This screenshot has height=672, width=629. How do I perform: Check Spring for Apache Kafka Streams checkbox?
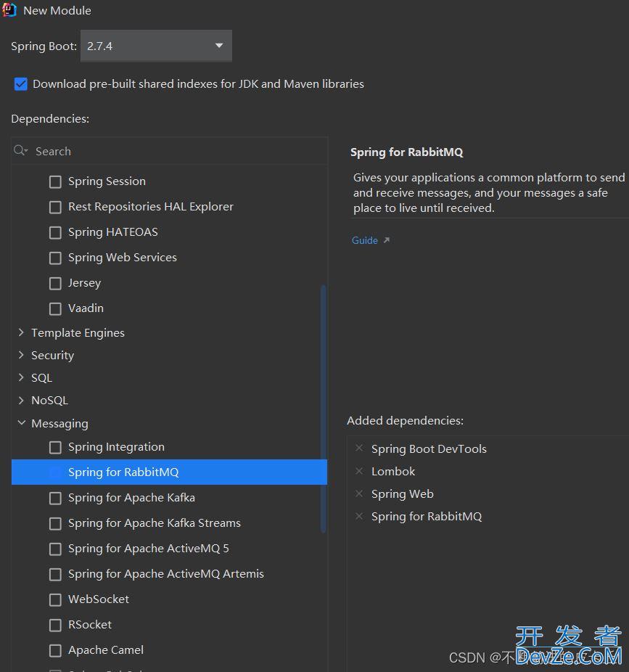[55, 524]
